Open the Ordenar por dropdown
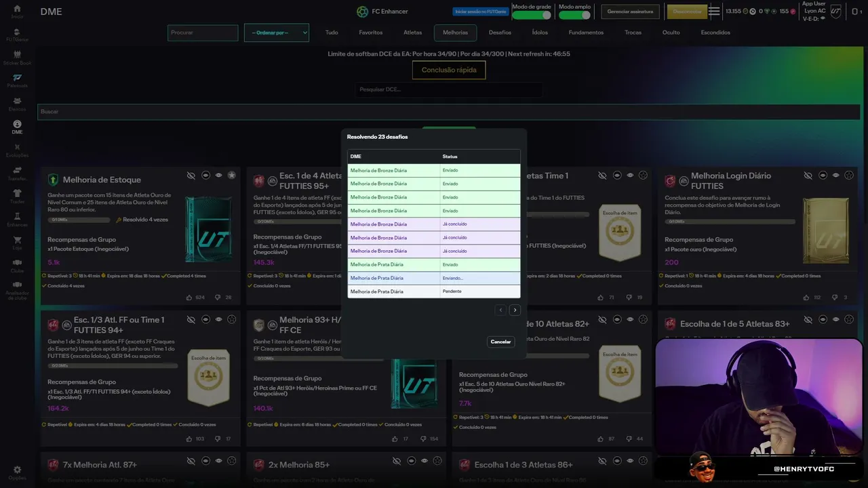Screen dimensions: 868x488 tap(277, 33)
